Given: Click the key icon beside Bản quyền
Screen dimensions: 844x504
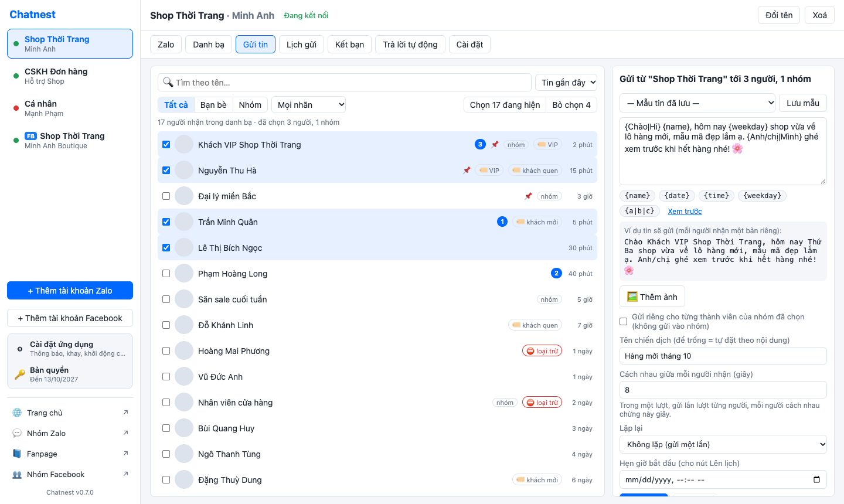Looking at the screenshot, I should 20,374.
